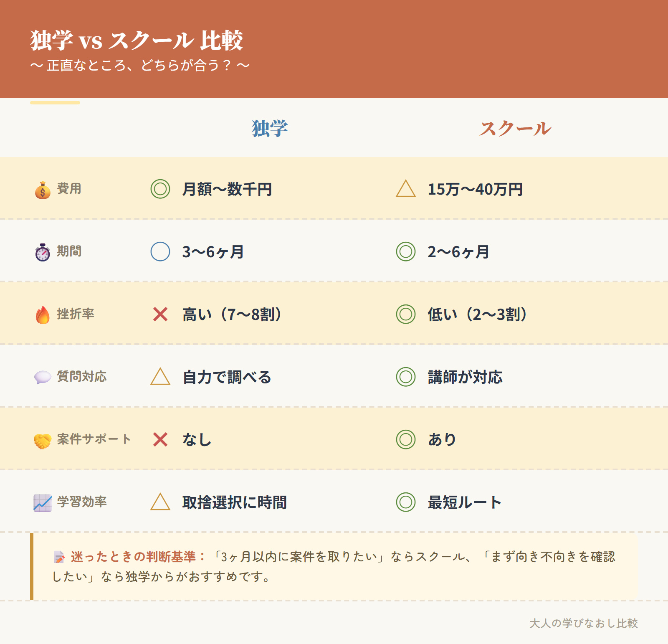Click the speech bubble icon beside 質問対応

click(43, 377)
